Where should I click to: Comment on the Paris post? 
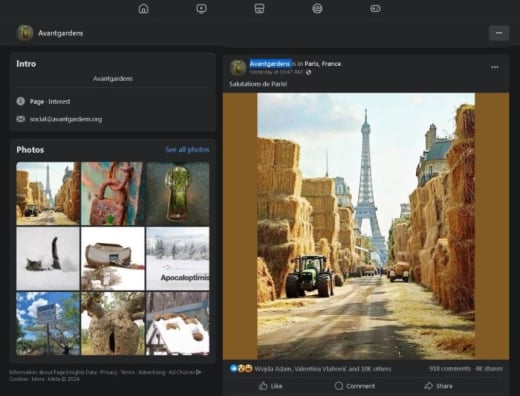355,386
